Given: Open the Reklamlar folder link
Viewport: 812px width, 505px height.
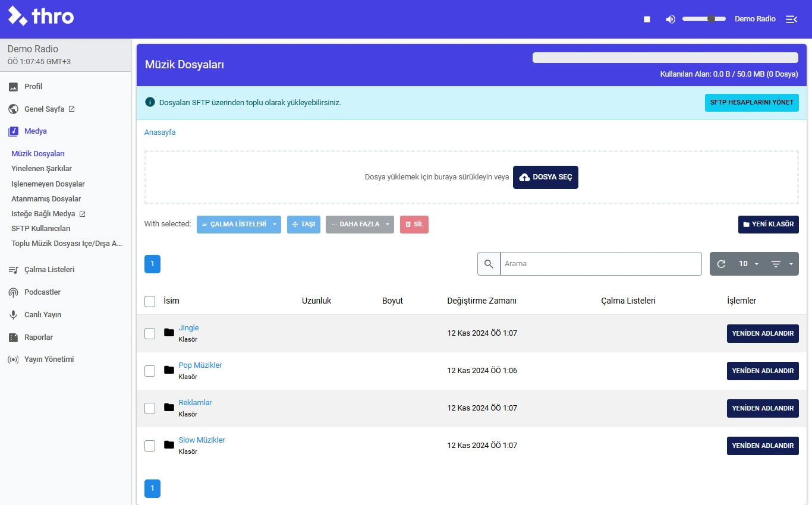Looking at the screenshot, I should (195, 403).
